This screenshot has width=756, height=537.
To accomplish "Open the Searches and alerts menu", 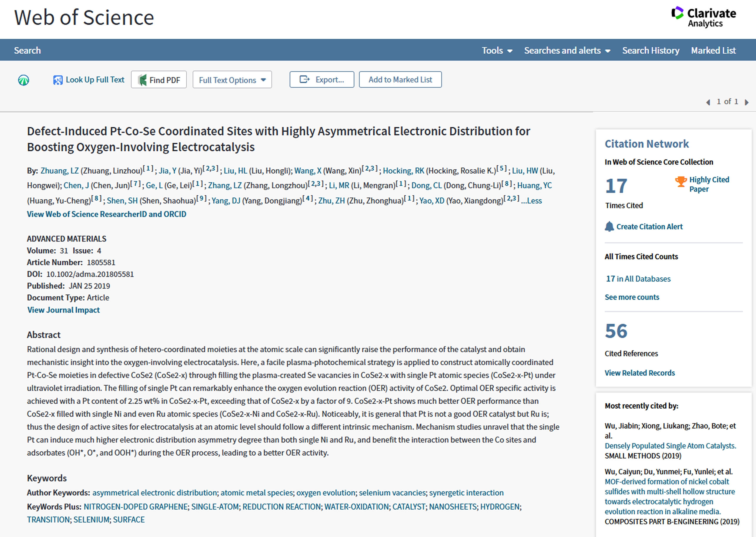I will [567, 50].
